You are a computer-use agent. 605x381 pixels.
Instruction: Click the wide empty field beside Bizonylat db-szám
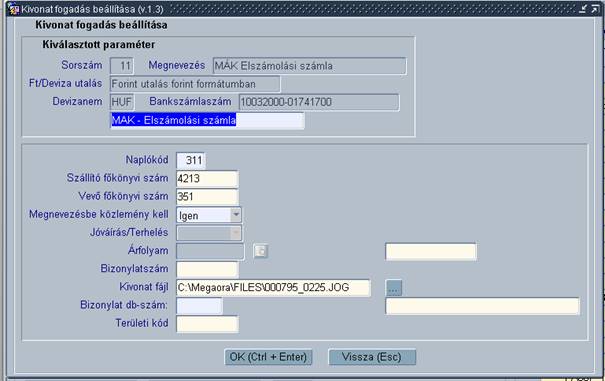pyautogui.click(x=483, y=306)
